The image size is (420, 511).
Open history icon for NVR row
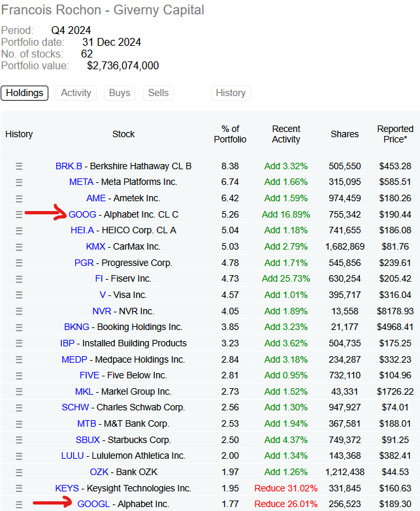(19, 311)
